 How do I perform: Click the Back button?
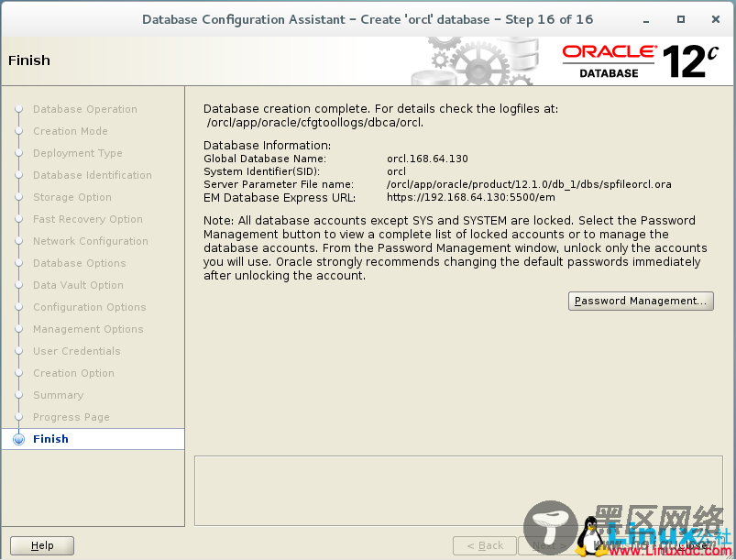click(x=485, y=545)
